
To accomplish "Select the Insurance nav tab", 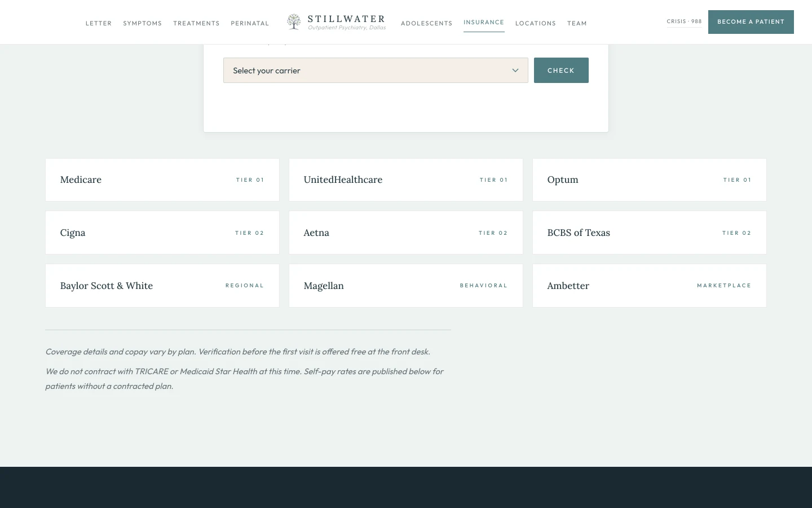I will (484, 23).
